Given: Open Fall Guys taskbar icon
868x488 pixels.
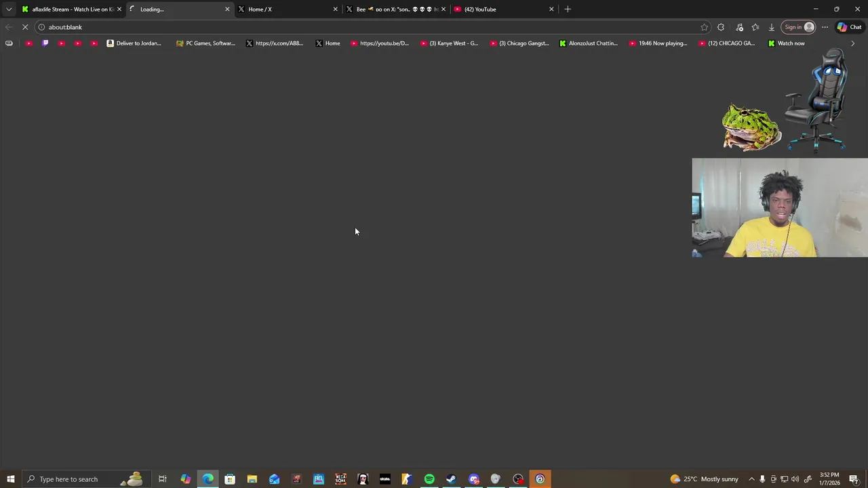Looking at the screenshot, I should [x=319, y=479].
